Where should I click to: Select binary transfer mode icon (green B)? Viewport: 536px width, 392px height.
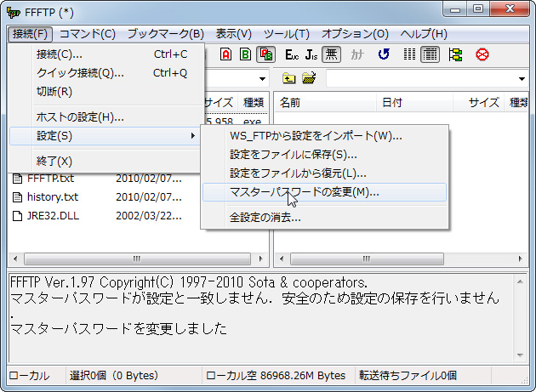click(245, 54)
